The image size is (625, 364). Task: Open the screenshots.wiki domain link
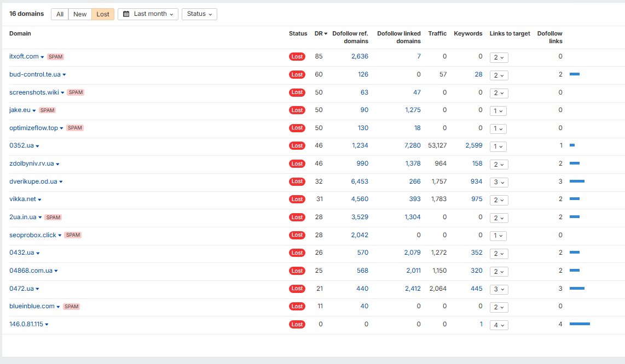click(34, 92)
